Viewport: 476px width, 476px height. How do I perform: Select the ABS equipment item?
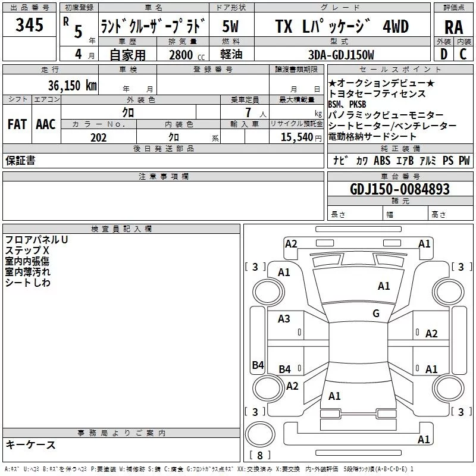coord(382,161)
